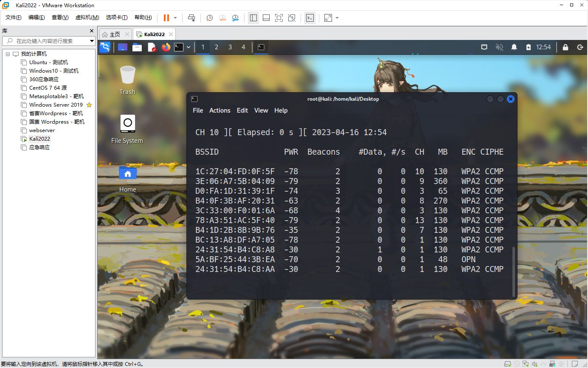The height and width of the screenshot is (368, 588).
Task: Close the library panel
Action: 92,31
